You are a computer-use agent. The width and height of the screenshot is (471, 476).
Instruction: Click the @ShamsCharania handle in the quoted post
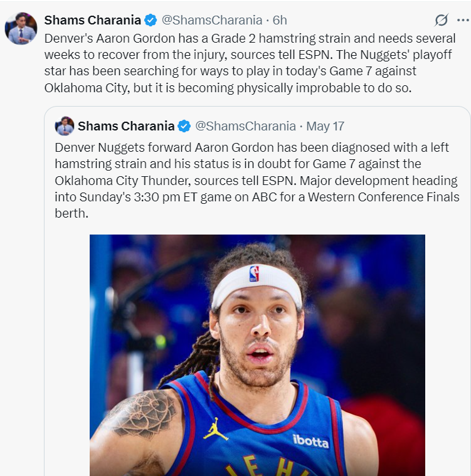point(245,126)
